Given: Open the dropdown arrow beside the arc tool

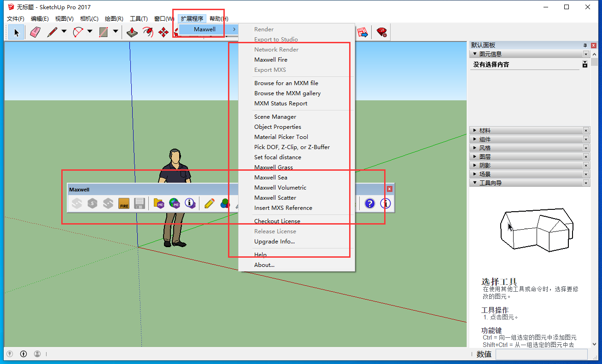Looking at the screenshot, I should click(89, 32).
